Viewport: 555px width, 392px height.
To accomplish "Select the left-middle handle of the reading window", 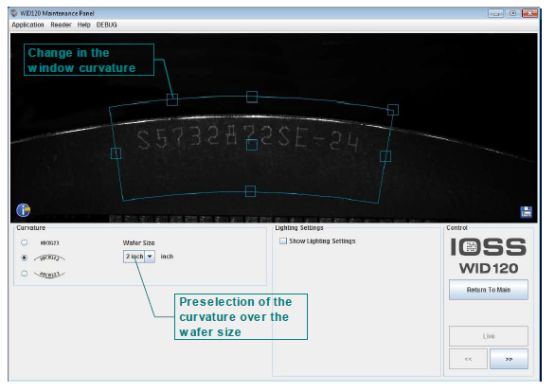I will (116, 153).
